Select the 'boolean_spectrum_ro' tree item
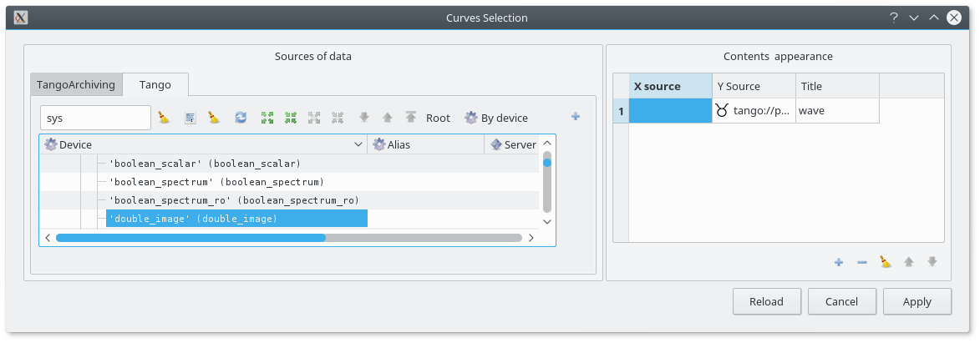Image resolution: width=980 pixels, height=343 pixels. point(233,200)
